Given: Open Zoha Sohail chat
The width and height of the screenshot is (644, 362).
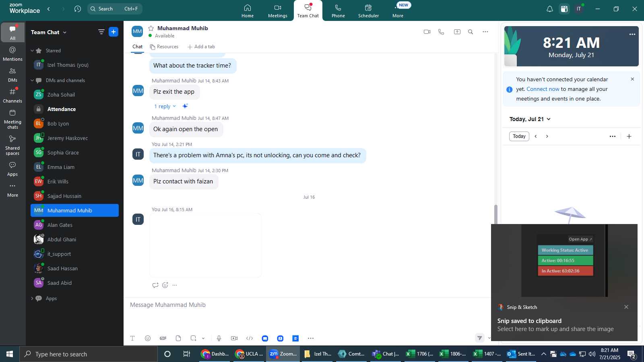Looking at the screenshot, I should (74, 95).
